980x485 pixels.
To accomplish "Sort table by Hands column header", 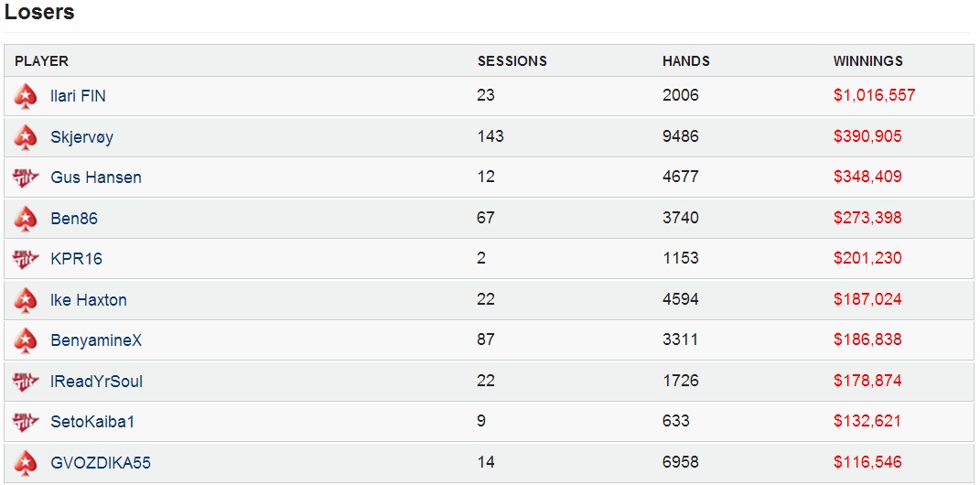I will click(685, 61).
